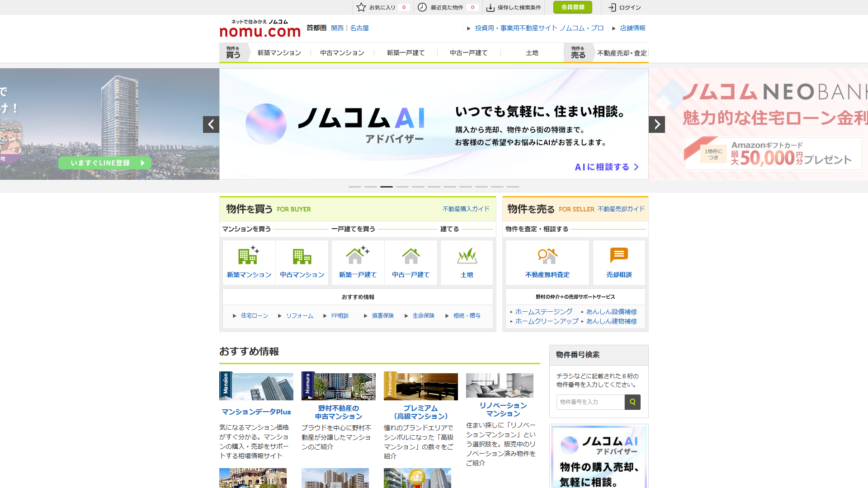Click 土地 grass icon tile
The height and width of the screenshot is (488, 868).
467,263
